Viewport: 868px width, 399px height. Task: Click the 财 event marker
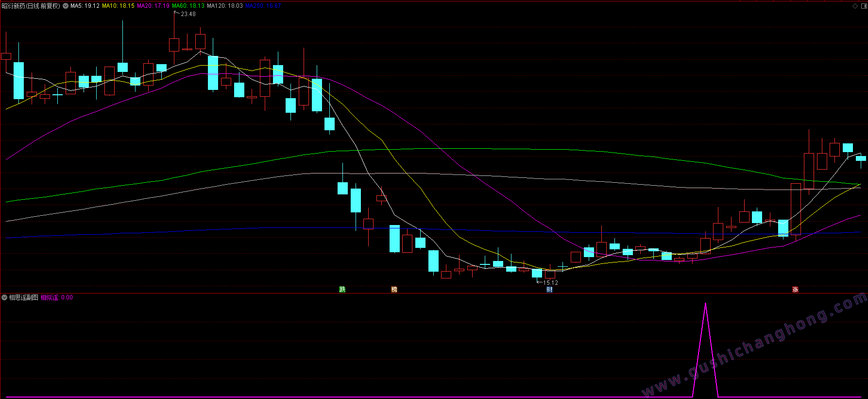tap(550, 289)
